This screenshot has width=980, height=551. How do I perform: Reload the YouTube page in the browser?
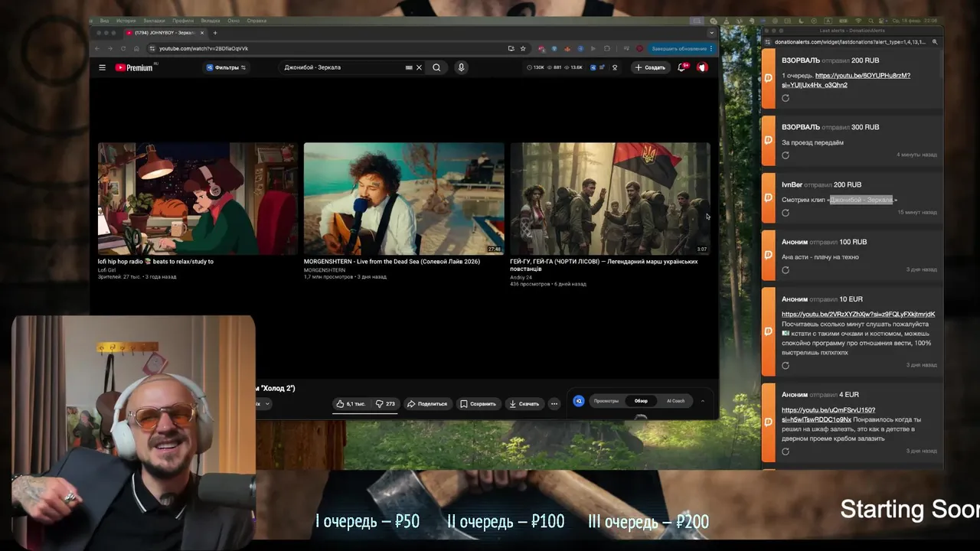click(122, 48)
